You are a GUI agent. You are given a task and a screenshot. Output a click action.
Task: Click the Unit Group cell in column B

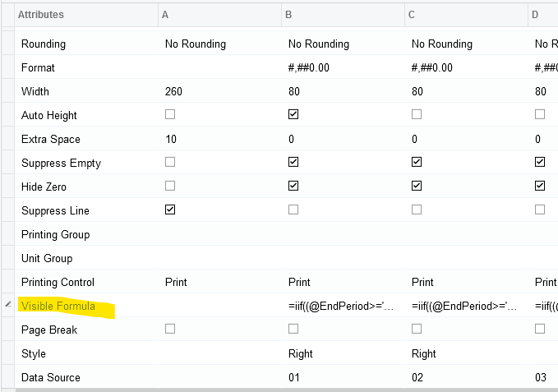point(343,258)
